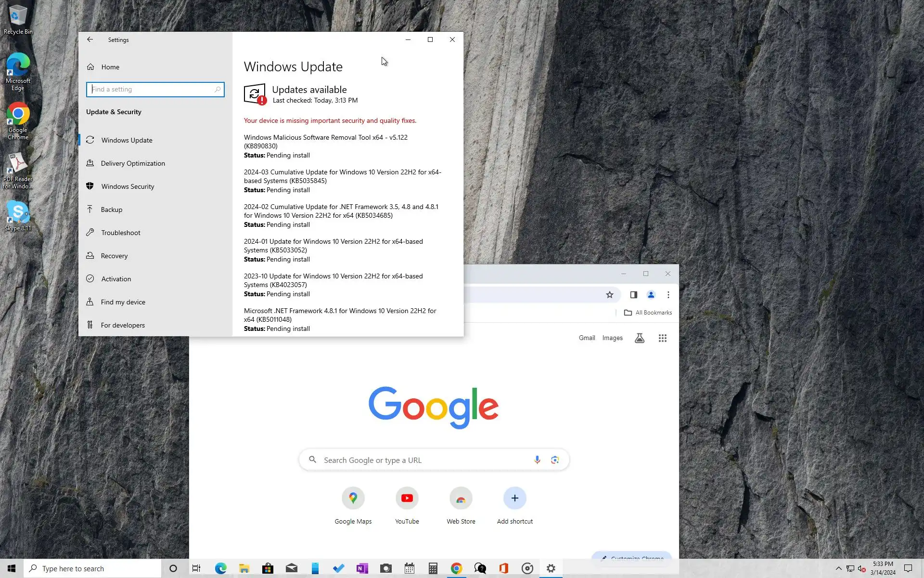
Task: Click the Gmail link
Action: click(x=587, y=338)
